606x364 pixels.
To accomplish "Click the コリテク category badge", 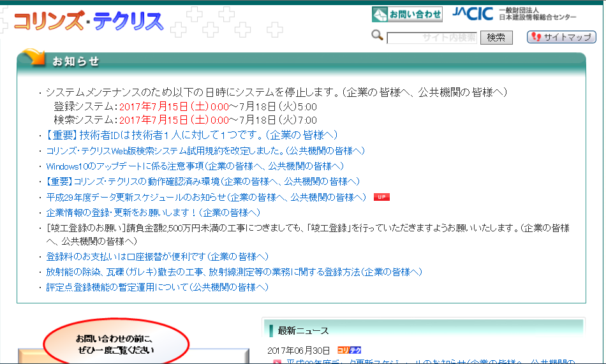I will point(349,350).
